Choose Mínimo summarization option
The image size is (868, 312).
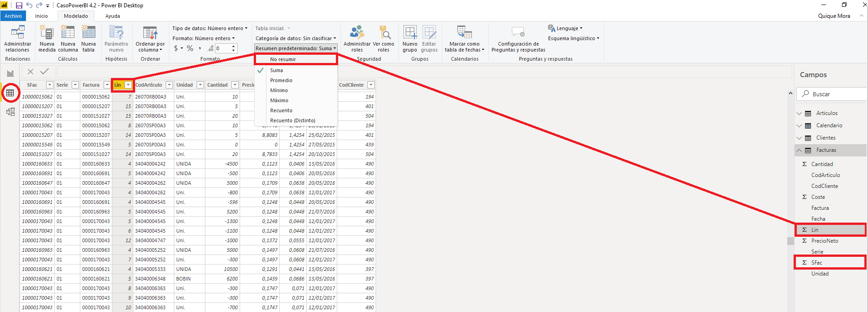point(296,90)
